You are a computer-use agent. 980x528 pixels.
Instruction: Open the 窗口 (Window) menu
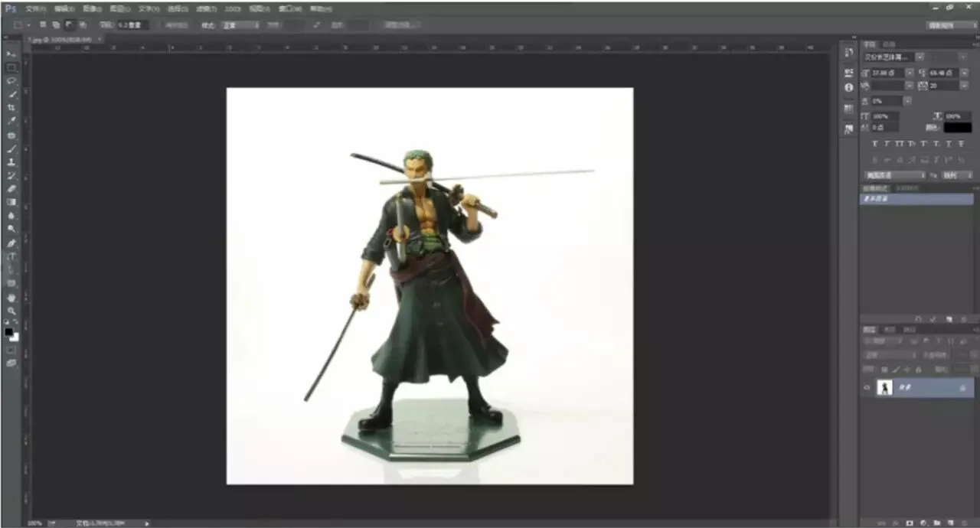(x=289, y=8)
